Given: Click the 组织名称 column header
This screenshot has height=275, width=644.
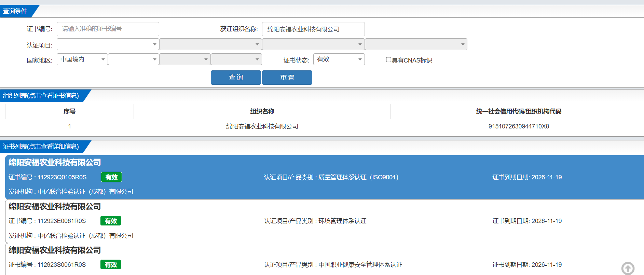Looking at the screenshot, I should pyautogui.click(x=262, y=111).
